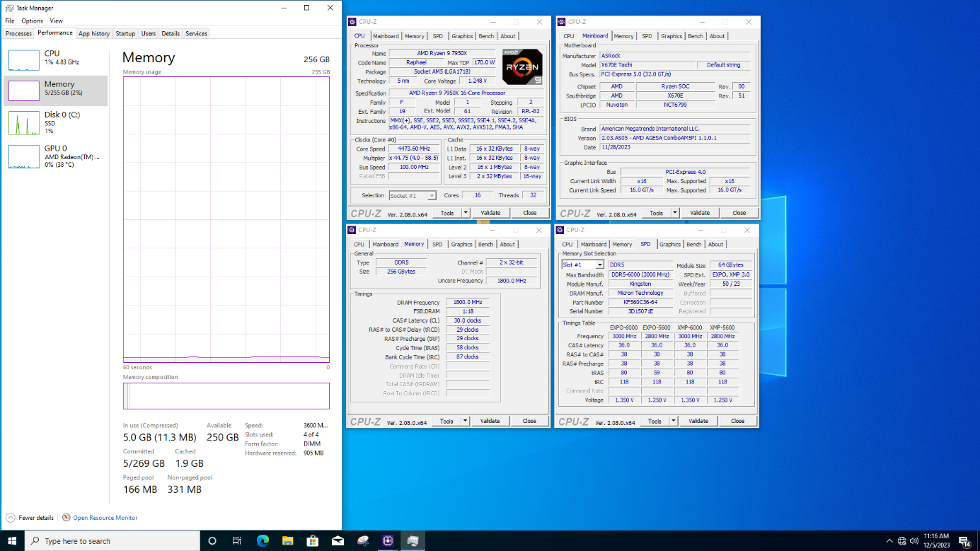Open Task View on the taskbar

coord(237,541)
